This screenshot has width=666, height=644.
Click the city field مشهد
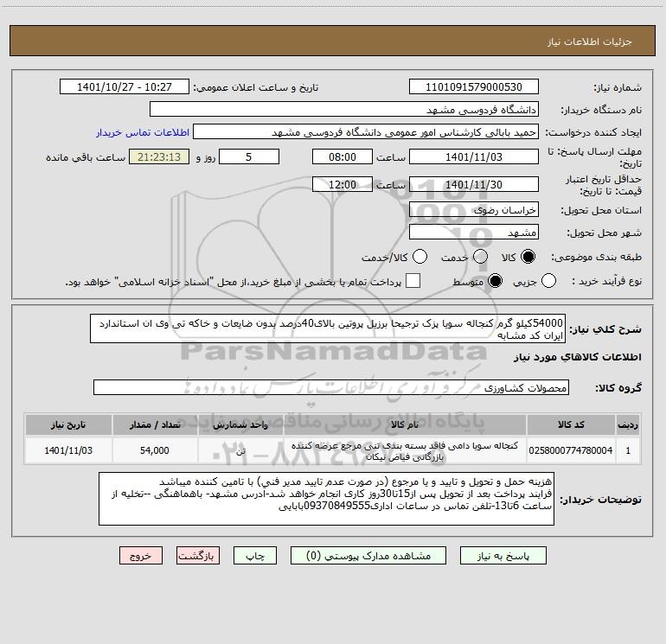[474, 233]
